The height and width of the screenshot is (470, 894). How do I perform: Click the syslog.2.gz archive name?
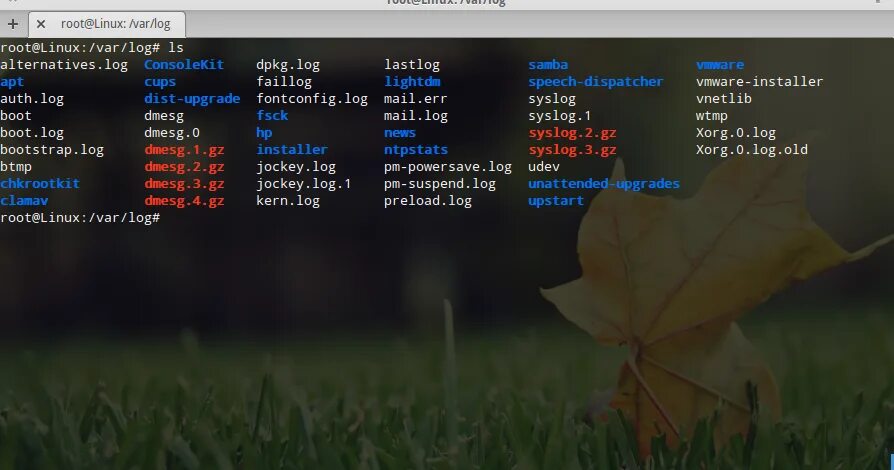click(572, 133)
